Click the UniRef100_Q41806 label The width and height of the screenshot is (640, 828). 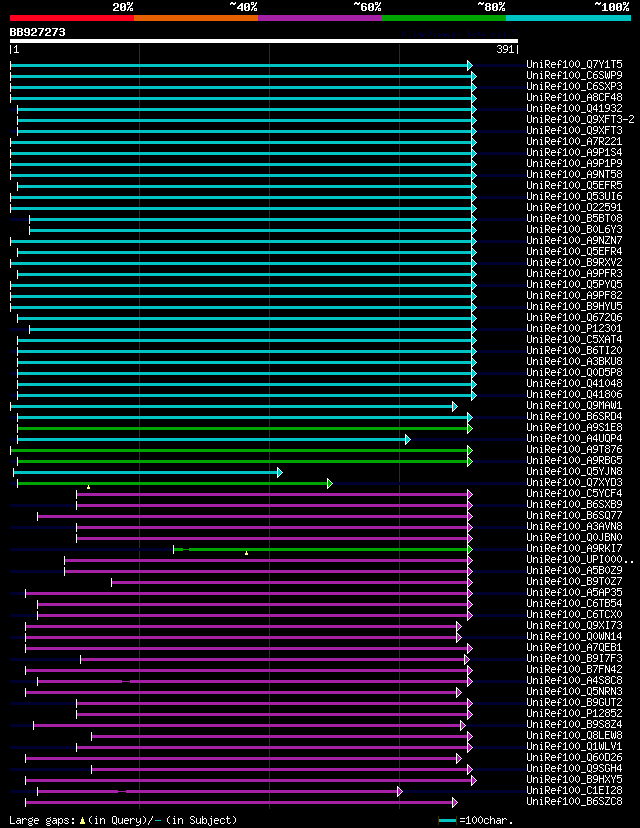[574, 394]
